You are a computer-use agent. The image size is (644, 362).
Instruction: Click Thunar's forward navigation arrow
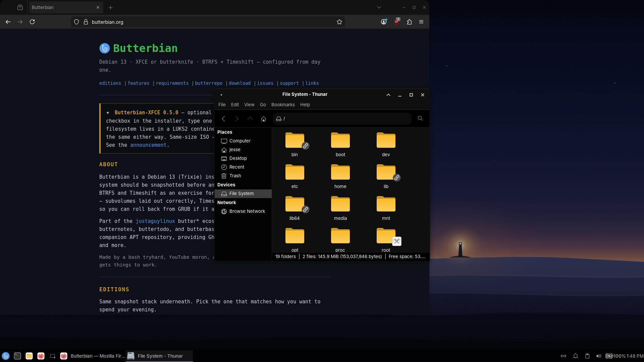(x=237, y=119)
